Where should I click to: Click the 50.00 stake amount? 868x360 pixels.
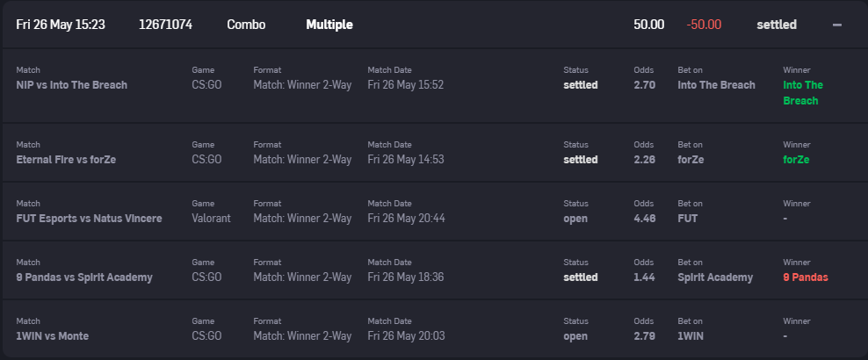point(648,25)
